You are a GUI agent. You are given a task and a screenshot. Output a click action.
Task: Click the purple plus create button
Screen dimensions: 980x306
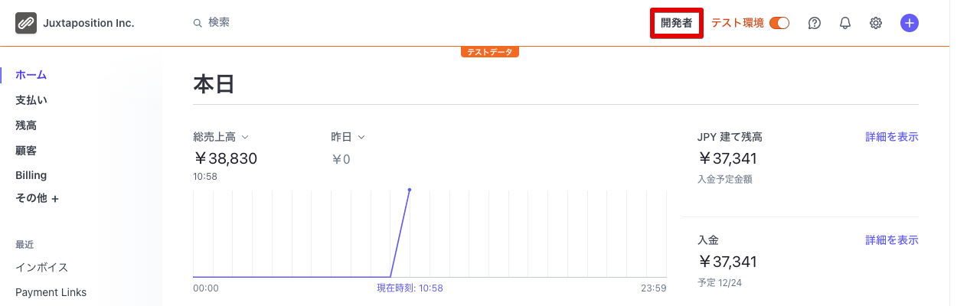point(909,23)
